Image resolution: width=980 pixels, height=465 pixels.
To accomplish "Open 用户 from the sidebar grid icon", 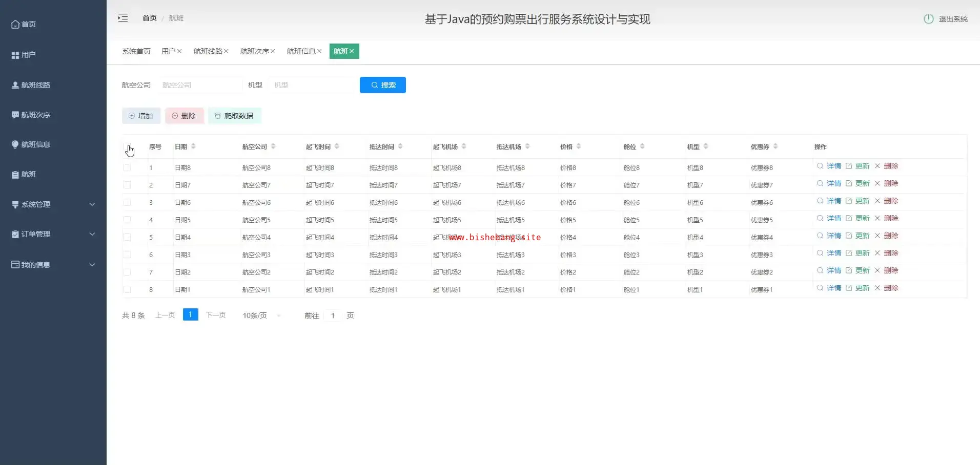I will [x=15, y=55].
